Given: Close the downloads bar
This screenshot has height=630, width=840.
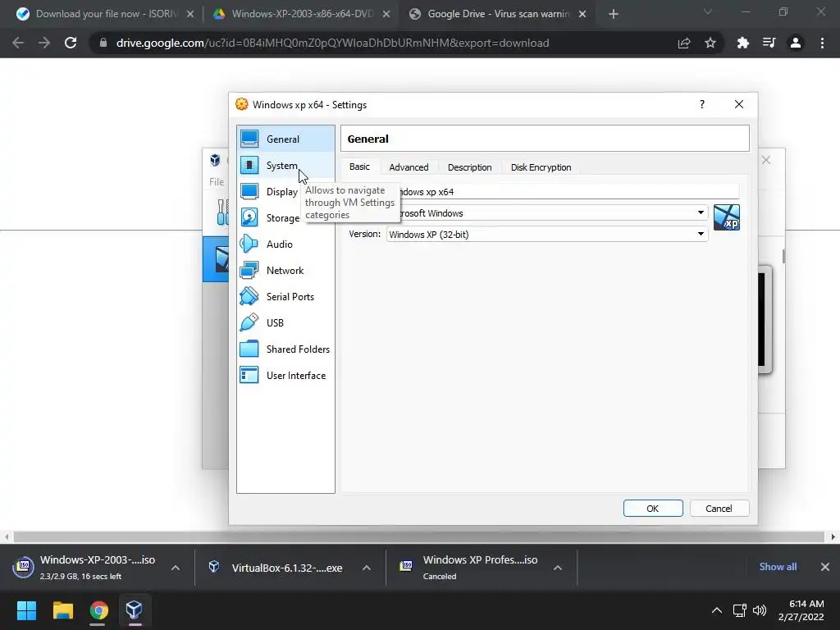Looking at the screenshot, I should [x=825, y=566].
